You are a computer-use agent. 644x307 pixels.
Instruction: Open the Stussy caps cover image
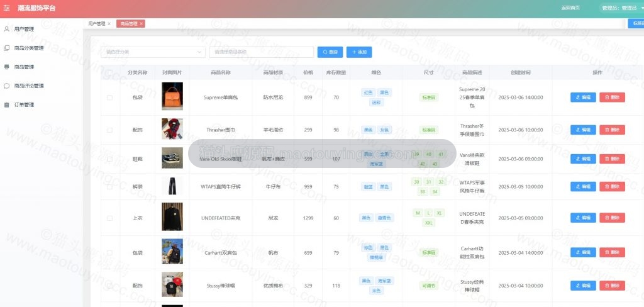coord(172,284)
